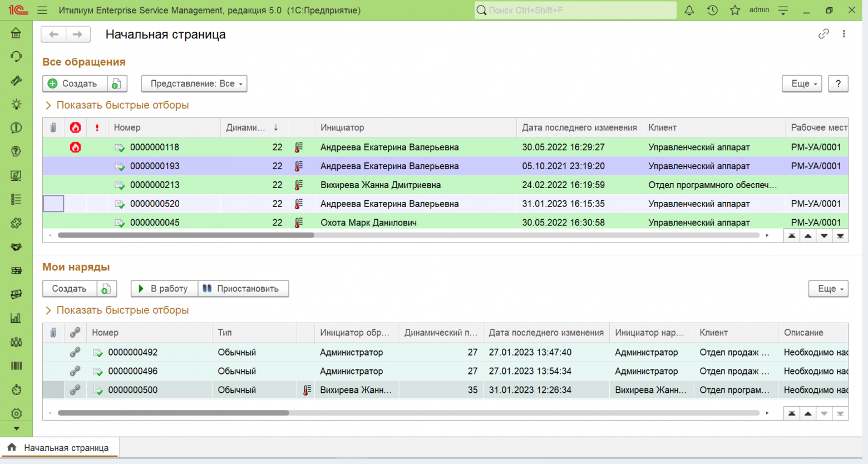The width and height of the screenshot is (868, 464).
Task: Jump to last row in requests list
Action: tap(840, 236)
